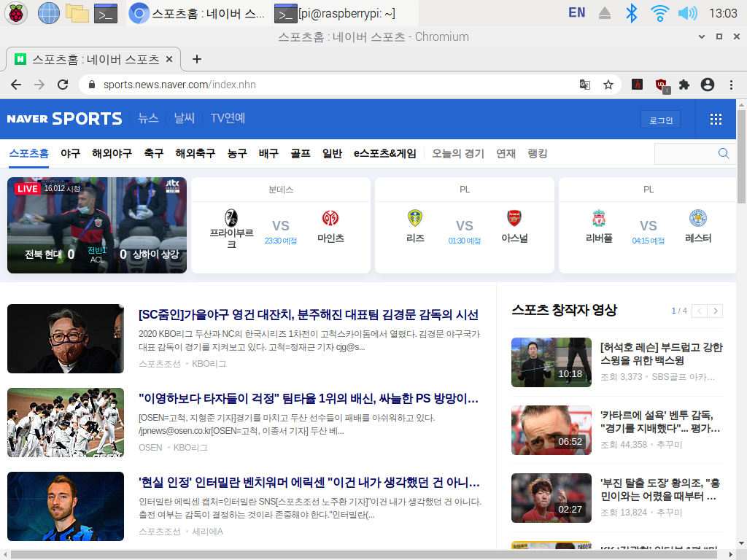Viewport: 747px width, 560px height.
Task: Switch to the pi@raspberrypi terminal window
Action: coord(345,13)
